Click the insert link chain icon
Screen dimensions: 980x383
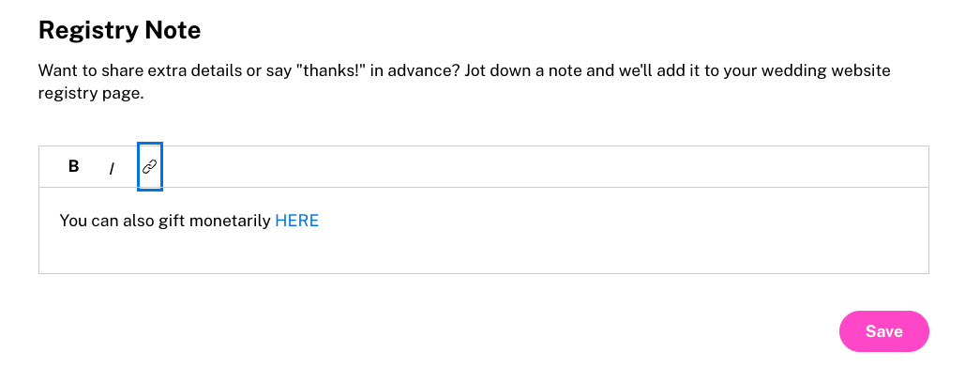pyautogui.click(x=149, y=166)
